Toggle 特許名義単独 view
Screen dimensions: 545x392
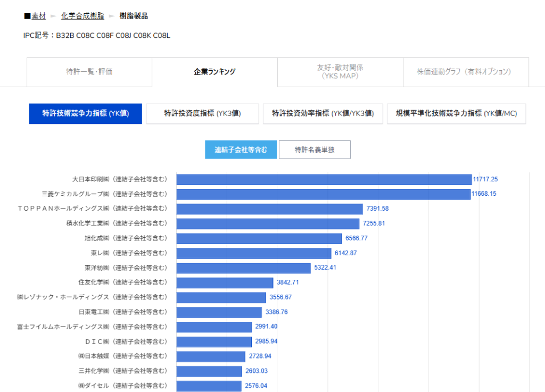point(315,149)
